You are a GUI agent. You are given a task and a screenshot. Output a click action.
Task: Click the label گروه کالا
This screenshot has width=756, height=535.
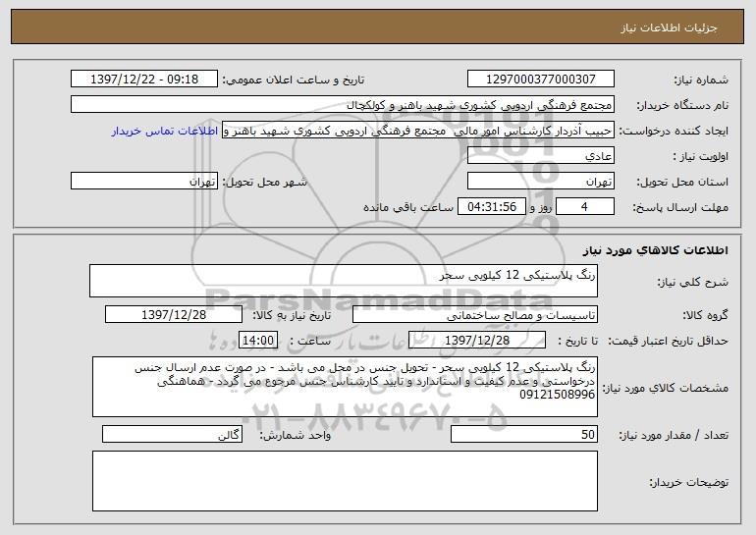pos(705,315)
